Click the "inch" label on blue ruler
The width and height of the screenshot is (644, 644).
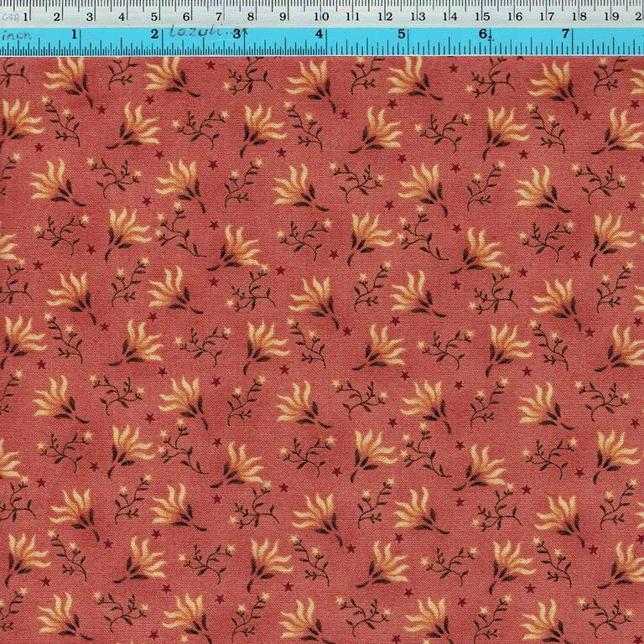coord(17,35)
